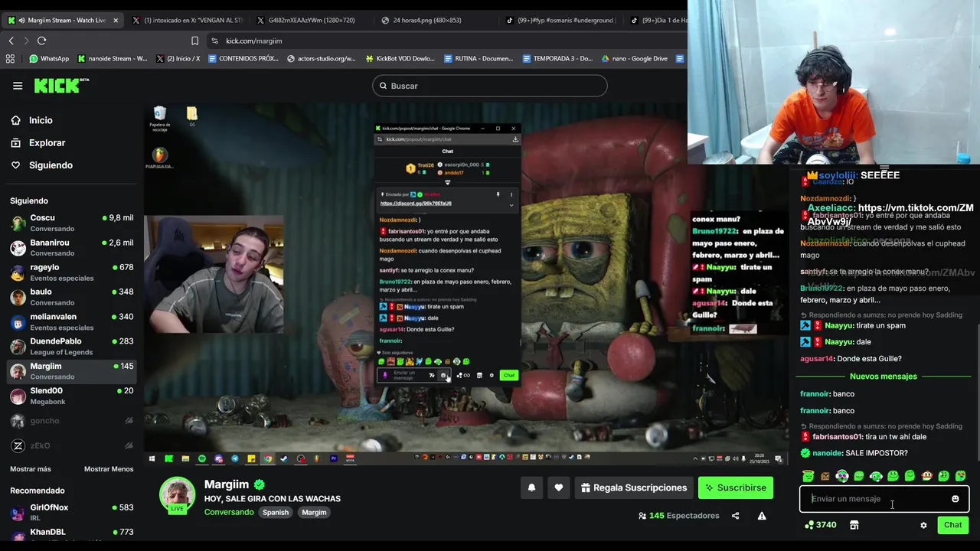Toggle notifications with the bell icon
The height and width of the screenshot is (551, 980).
(x=531, y=487)
